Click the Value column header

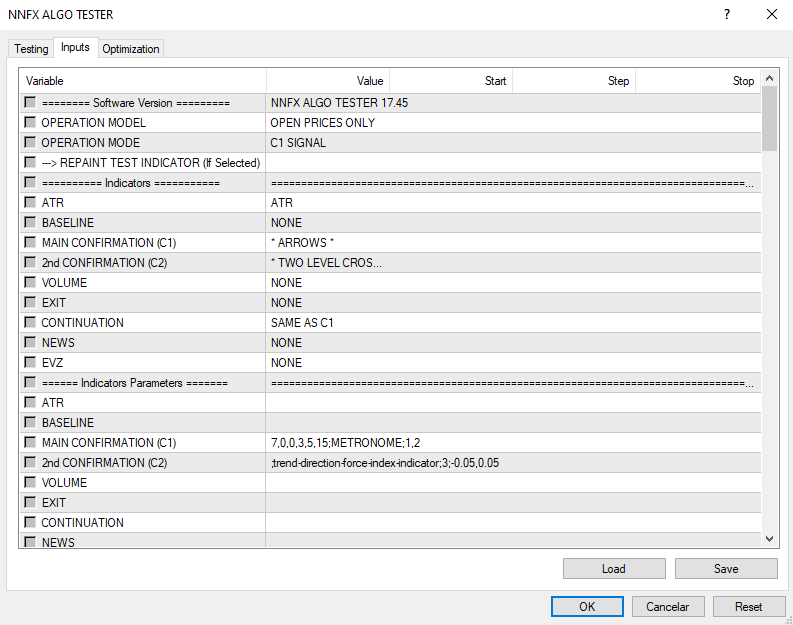328,81
